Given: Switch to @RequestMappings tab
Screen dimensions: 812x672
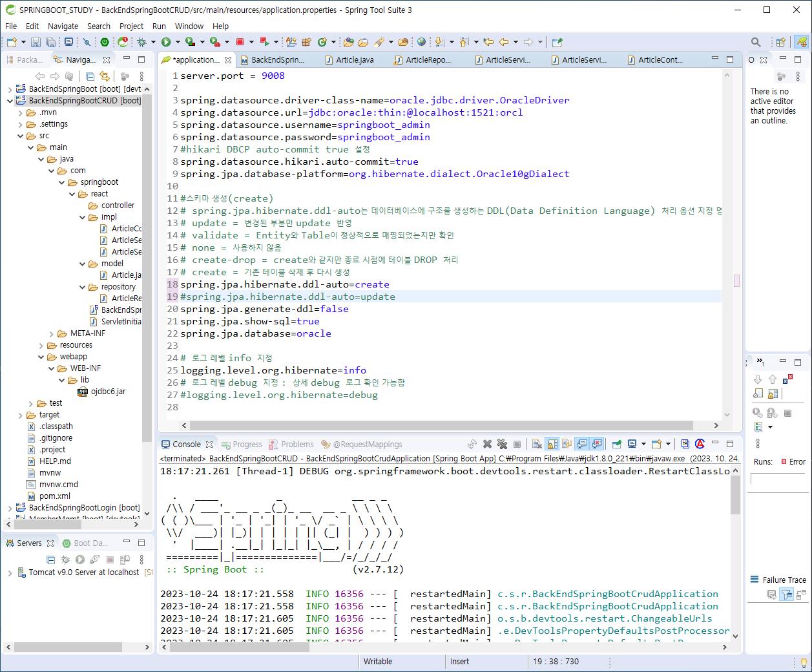Looking at the screenshot, I should pyautogui.click(x=362, y=445).
